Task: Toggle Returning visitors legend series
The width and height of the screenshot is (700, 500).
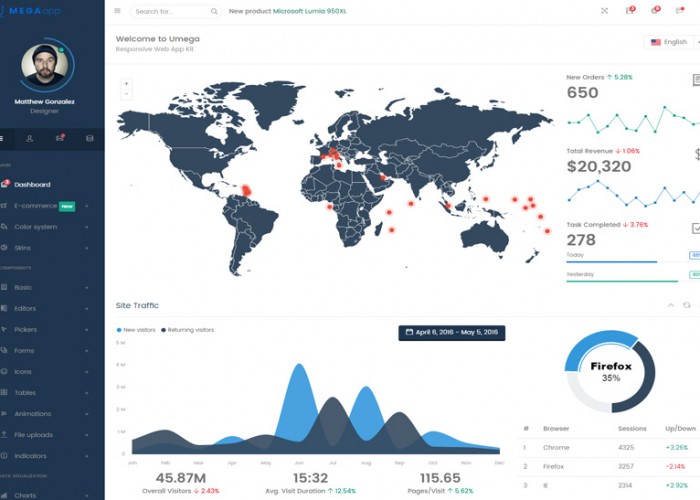Action: click(x=188, y=330)
